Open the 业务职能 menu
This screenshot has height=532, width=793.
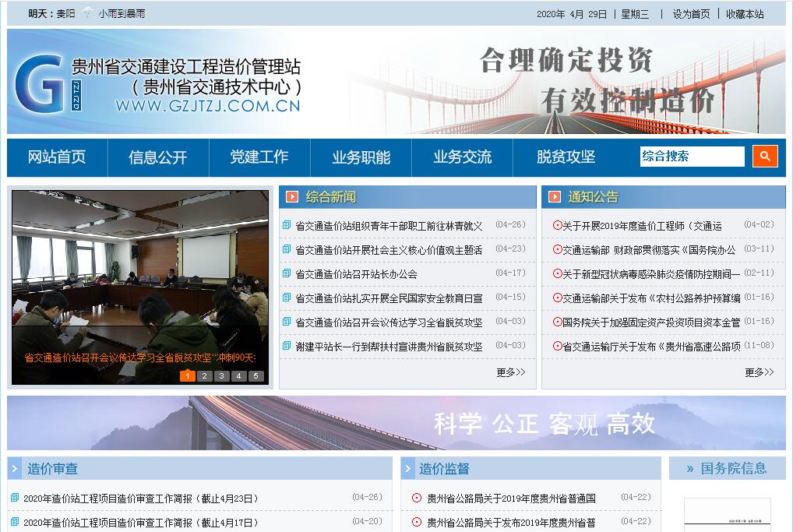pos(361,157)
